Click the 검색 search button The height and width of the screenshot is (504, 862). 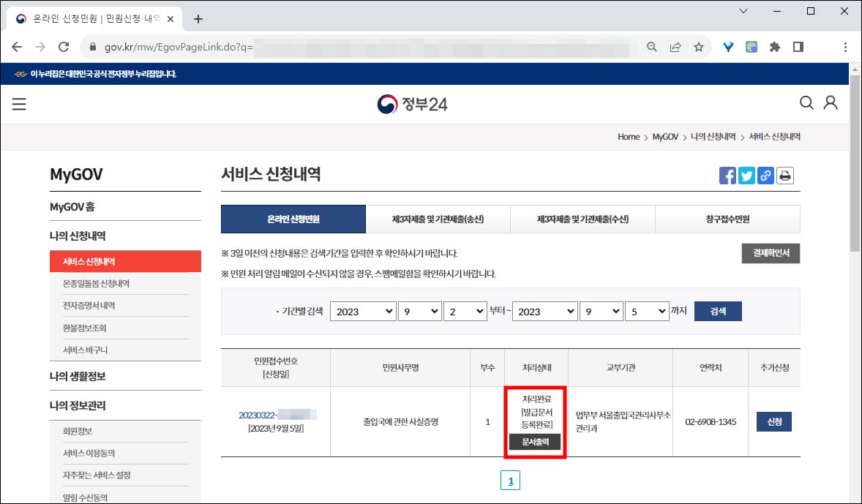click(x=717, y=311)
